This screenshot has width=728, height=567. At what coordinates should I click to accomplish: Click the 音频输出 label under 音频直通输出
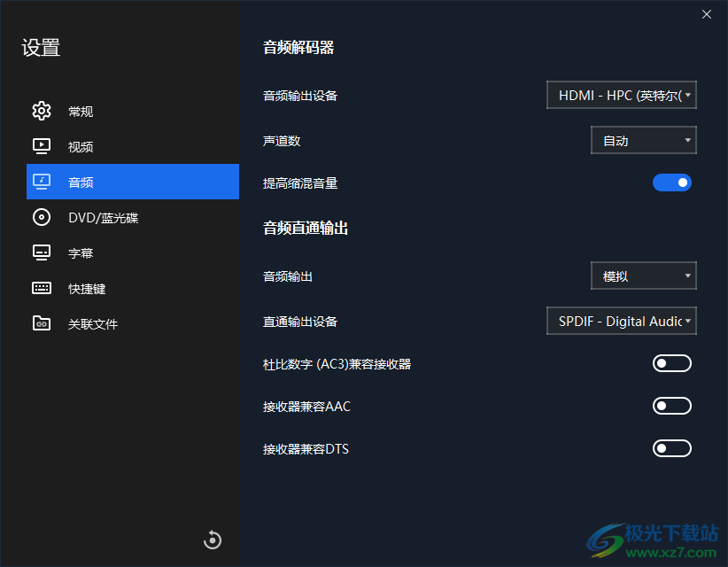[x=288, y=276]
